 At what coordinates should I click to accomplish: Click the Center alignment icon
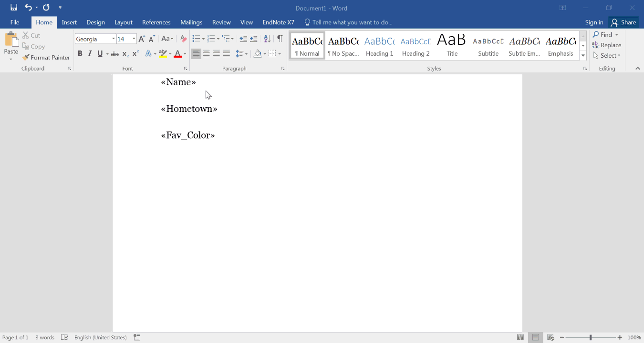[x=206, y=54]
